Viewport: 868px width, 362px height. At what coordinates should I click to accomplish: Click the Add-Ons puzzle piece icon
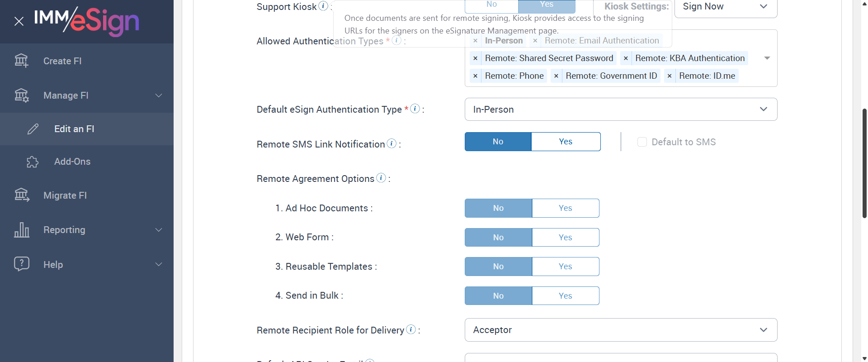click(33, 162)
